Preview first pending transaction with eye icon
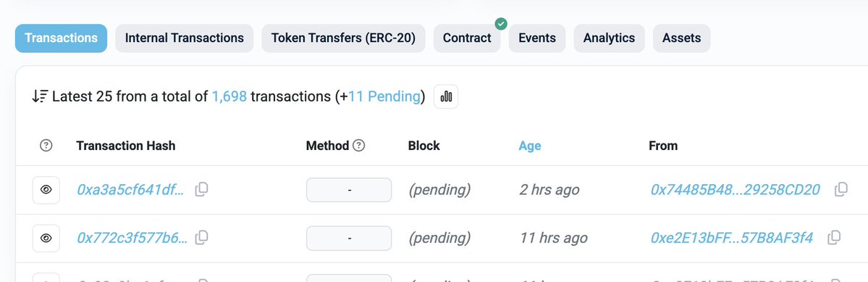868x282 pixels. pyautogui.click(x=46, y=190)
